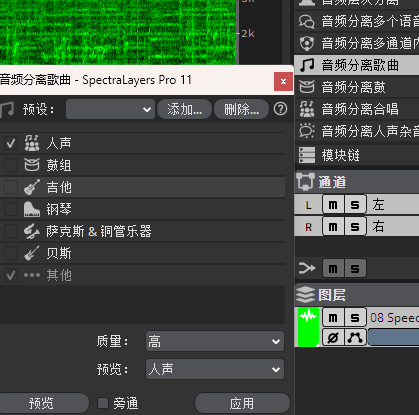Click the green waveform layer thumbnail
Image resolution: width=419 pixels, height=415 pixels.
click(x=308, y=327)
